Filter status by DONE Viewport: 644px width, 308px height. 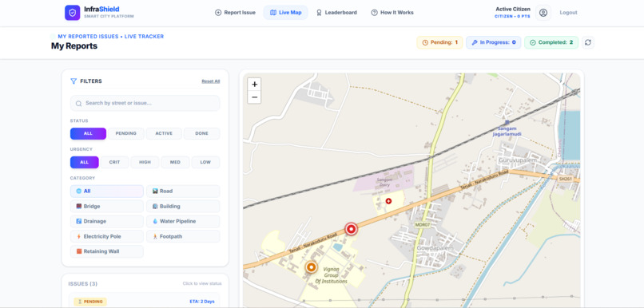[x=201, y=134]
